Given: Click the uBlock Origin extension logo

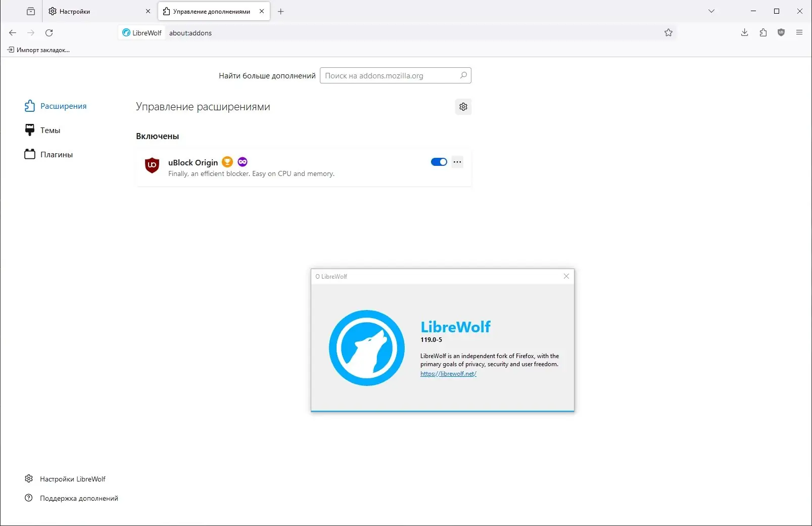Looking at the screenshot, I should (152, 165).
